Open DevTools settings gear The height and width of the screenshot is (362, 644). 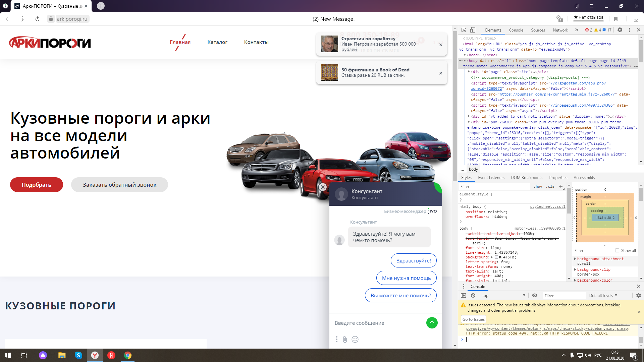pyautogui.click(x=620, y=30)
